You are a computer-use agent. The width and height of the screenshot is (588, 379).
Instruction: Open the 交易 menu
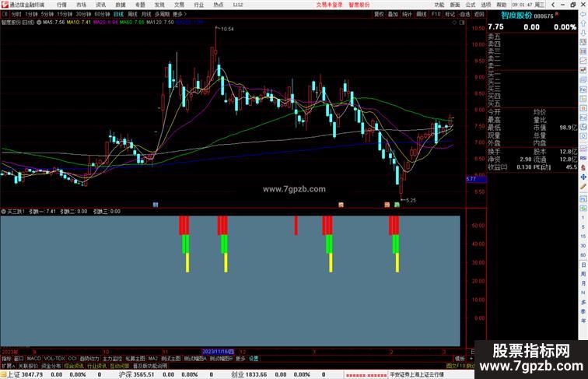[x=179, y=5]
